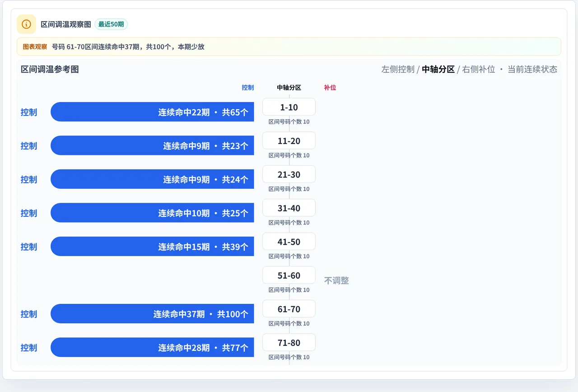The height and width of the screenshot is (392, 578).
Task: Click the 连续命中22期 · 共65个 bar
Action: click(x=152, y=112)
